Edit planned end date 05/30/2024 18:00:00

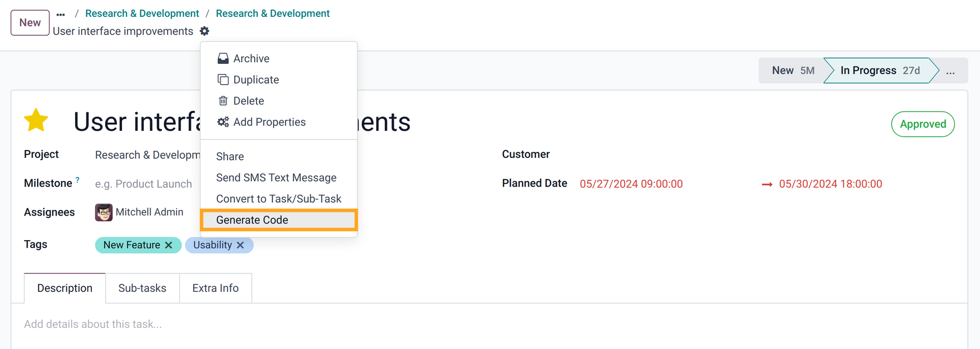(x=830, y=184)
